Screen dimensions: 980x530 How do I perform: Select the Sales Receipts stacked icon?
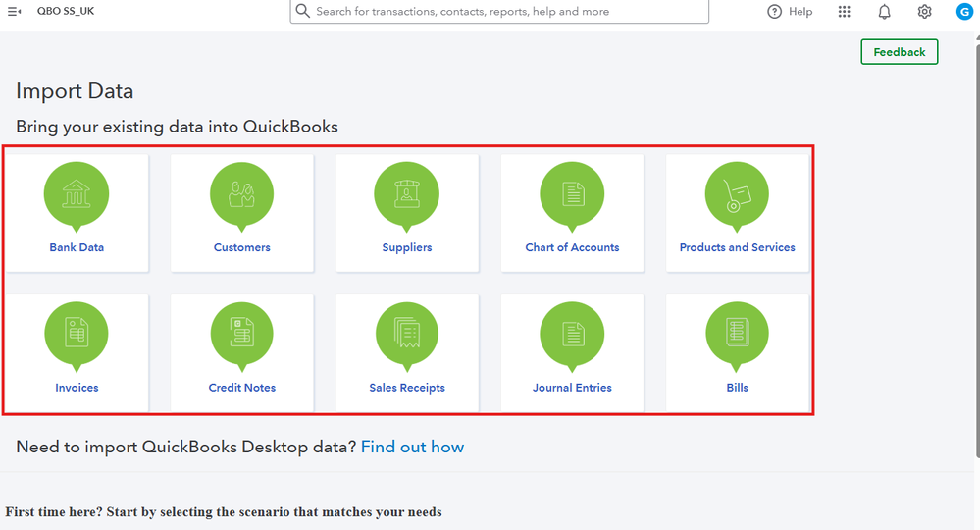point(407,334)
